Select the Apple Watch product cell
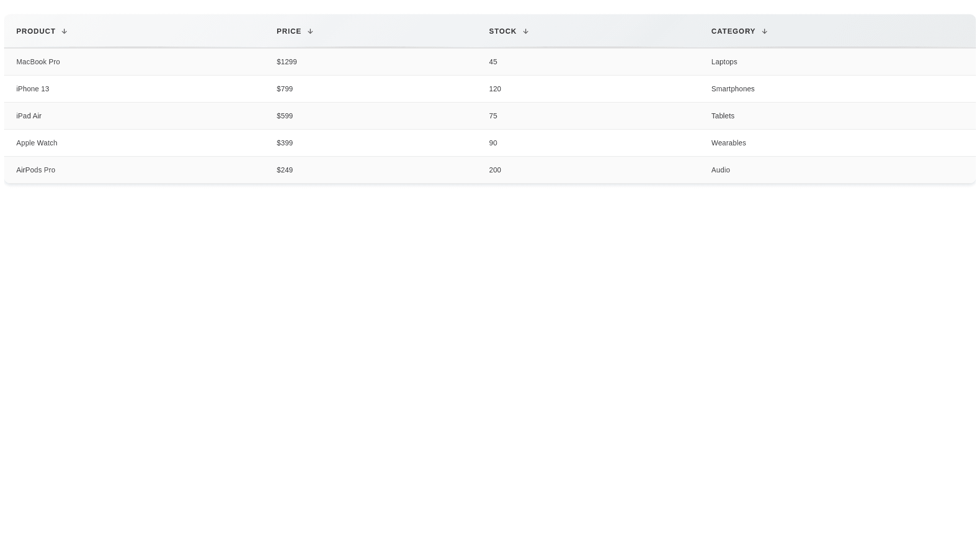The height and width of the screenshot is (551, 980). point(37,143)
